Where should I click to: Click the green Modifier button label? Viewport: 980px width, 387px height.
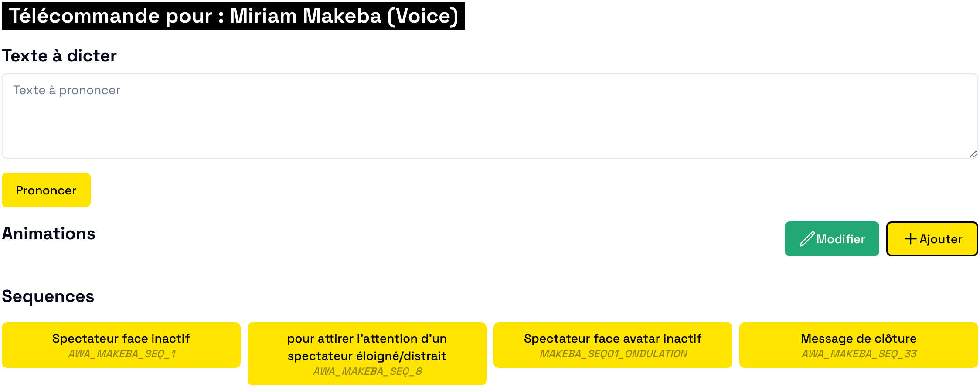(840, 239)
